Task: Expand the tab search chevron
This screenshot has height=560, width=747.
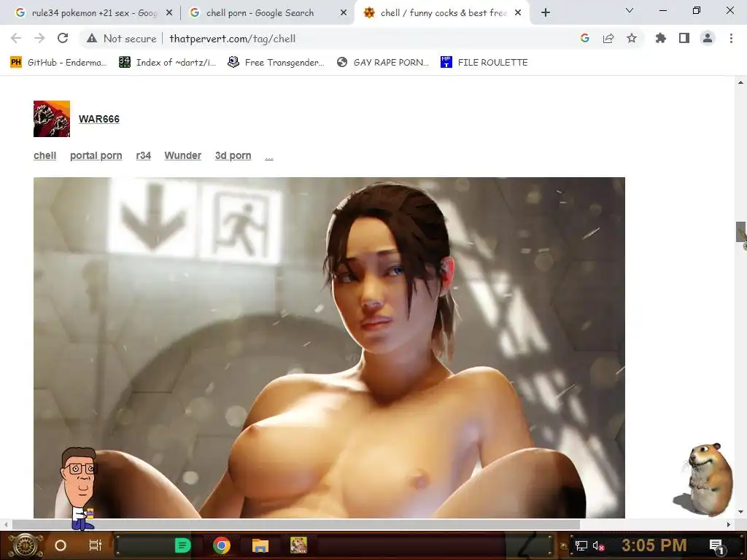Action: click(x=630, y=10)
